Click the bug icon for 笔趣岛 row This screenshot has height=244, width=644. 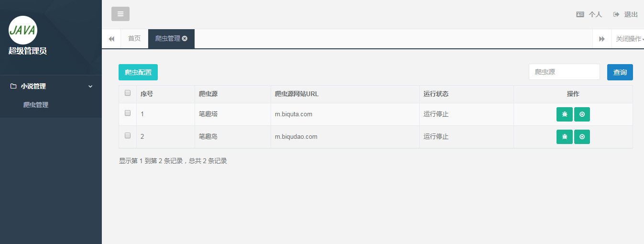pyautogui.click(x=565, y=137)
